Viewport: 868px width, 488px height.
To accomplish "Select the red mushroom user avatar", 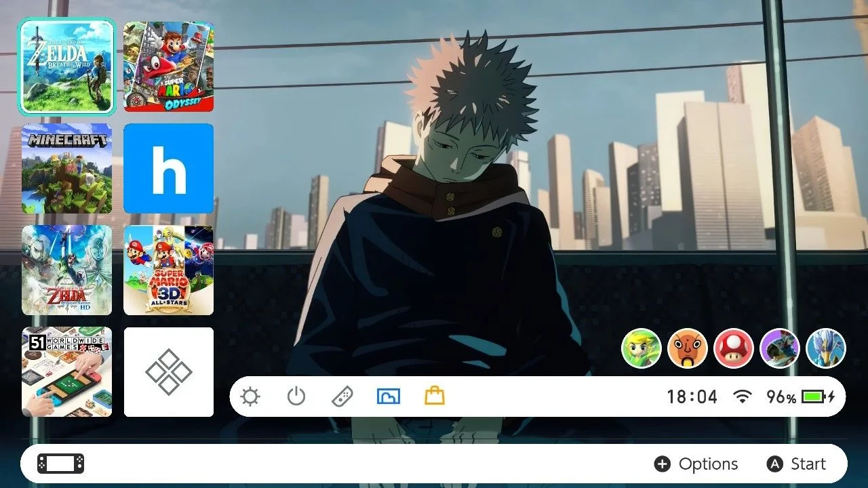I will pos(734,348).
